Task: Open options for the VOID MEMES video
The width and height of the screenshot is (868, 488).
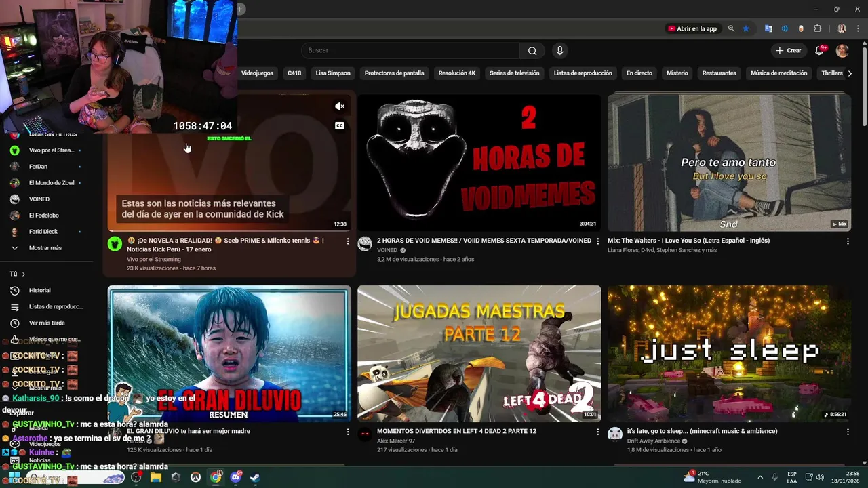Action: click(597, 241)
